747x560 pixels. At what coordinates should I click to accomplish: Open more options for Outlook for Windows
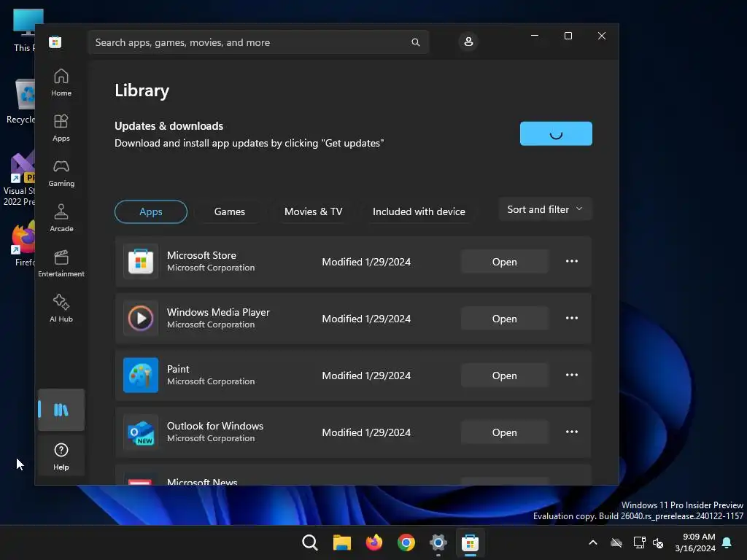pos(572,432)
